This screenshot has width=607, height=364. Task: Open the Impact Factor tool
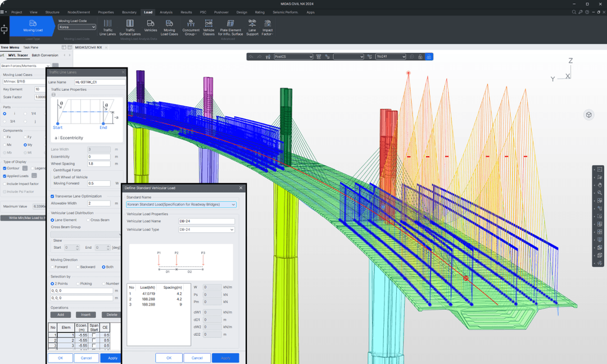tap(268, 28)
